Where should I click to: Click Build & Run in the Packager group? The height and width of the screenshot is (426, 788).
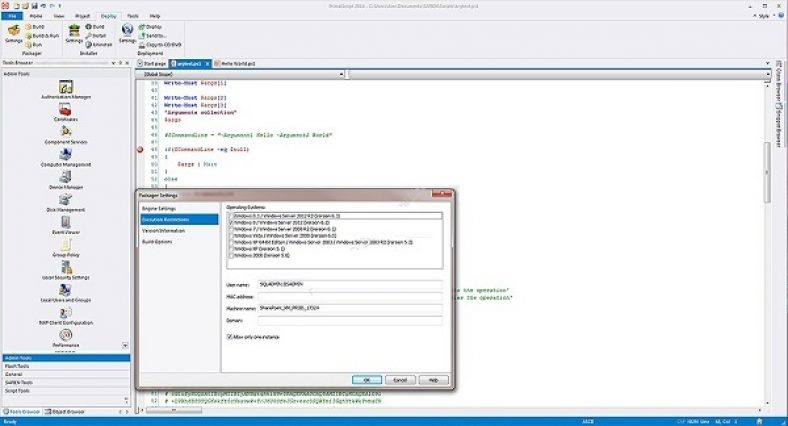(x=42, y=36)
